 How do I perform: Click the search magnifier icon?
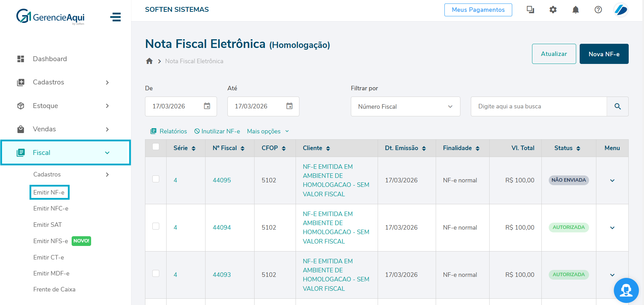point(617,107)
